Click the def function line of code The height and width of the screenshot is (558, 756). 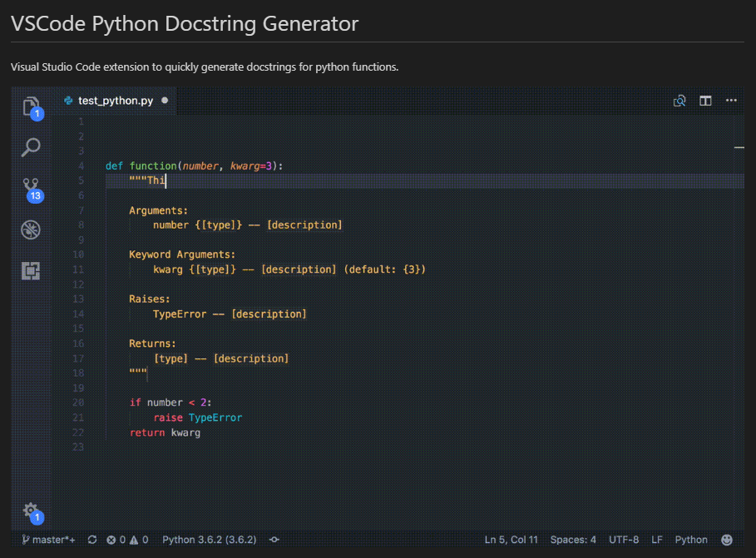(x=195, y=166)
